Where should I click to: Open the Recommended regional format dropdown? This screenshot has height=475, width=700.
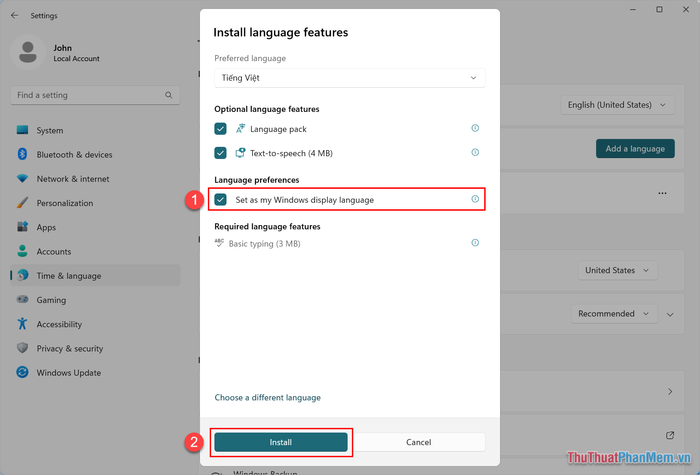point(614,314)
